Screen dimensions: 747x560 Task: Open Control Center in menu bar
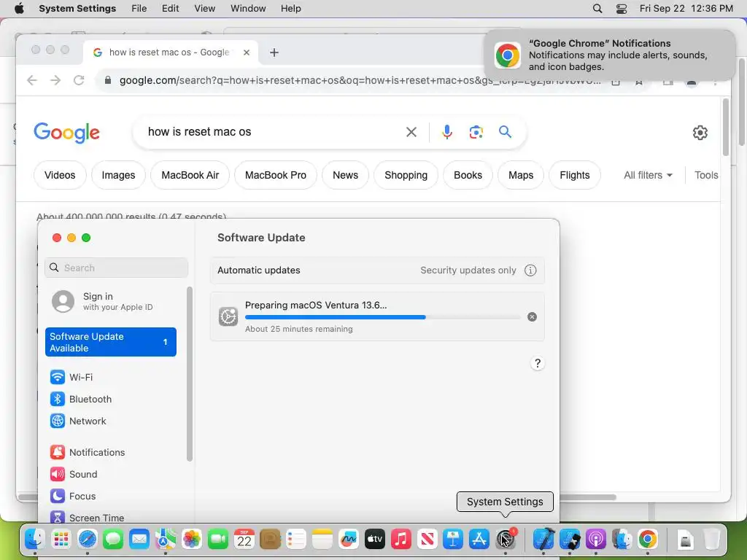[622, 9]
